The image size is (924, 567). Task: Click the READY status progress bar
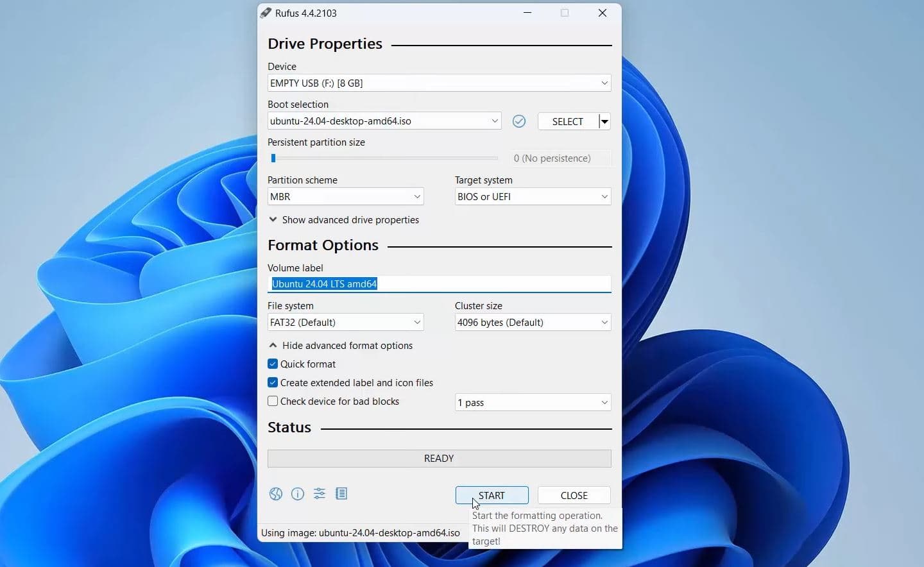pos(439,459)
